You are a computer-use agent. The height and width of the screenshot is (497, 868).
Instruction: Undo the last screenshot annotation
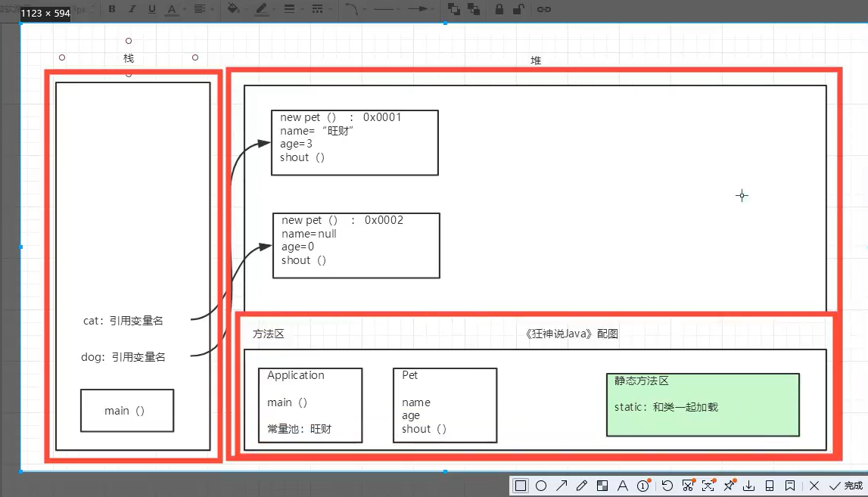click(667, 486)
